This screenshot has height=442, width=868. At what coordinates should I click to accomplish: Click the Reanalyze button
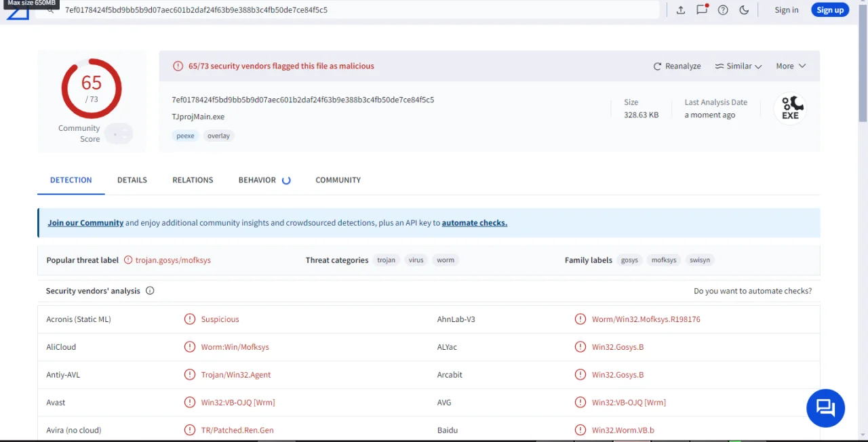click(677, 66)
